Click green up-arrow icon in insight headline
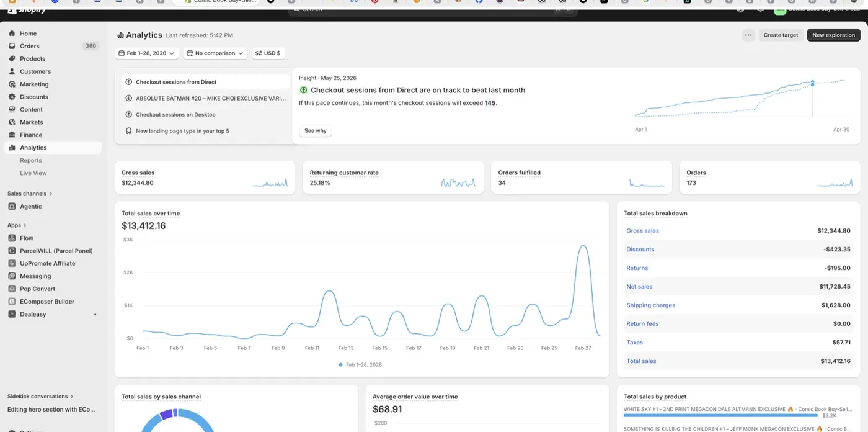Image resolution: width=868 pixels, height=432 pixels. tap(303, 90)
